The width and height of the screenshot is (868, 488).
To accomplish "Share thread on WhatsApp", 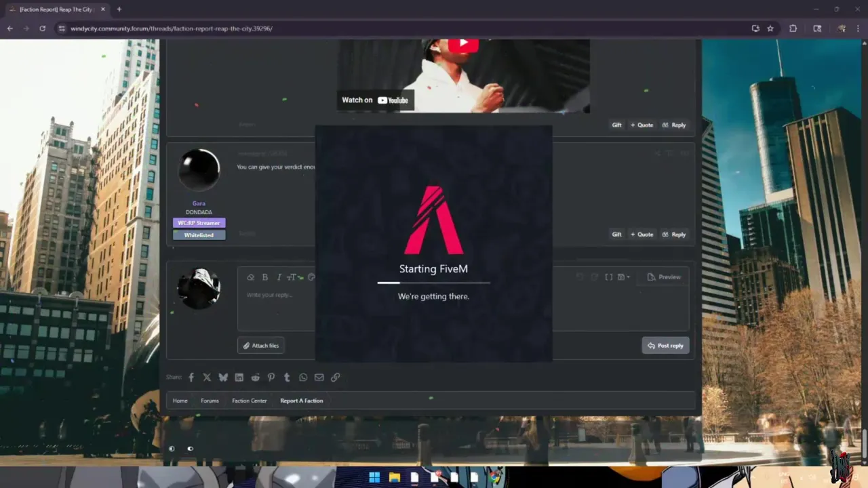I will point(303,378).
